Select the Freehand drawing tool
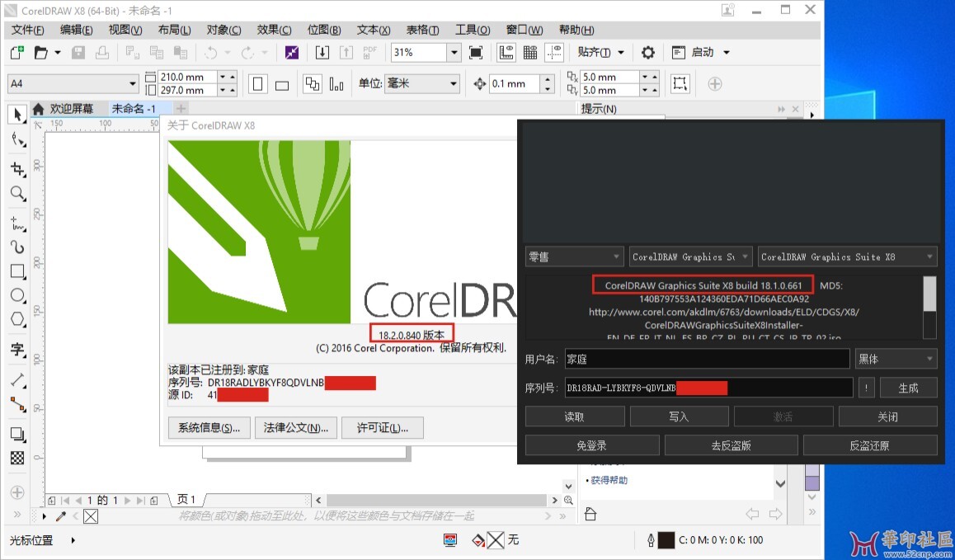The width and height of the screenshot is (955, 560). [17, 224]
